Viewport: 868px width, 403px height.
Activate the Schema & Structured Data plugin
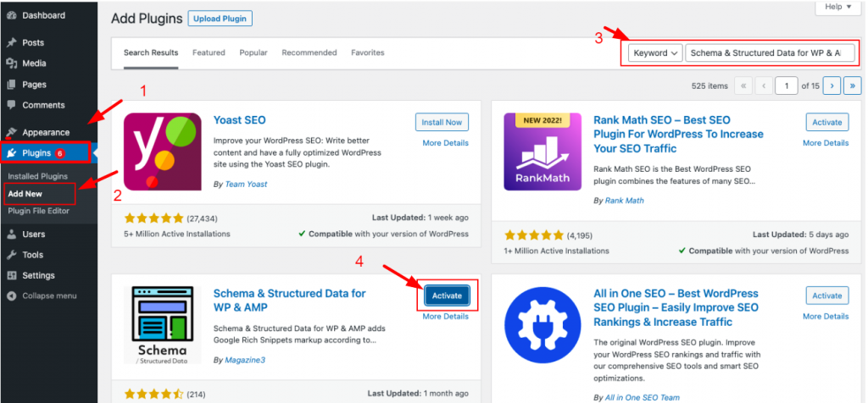point(447,295)
